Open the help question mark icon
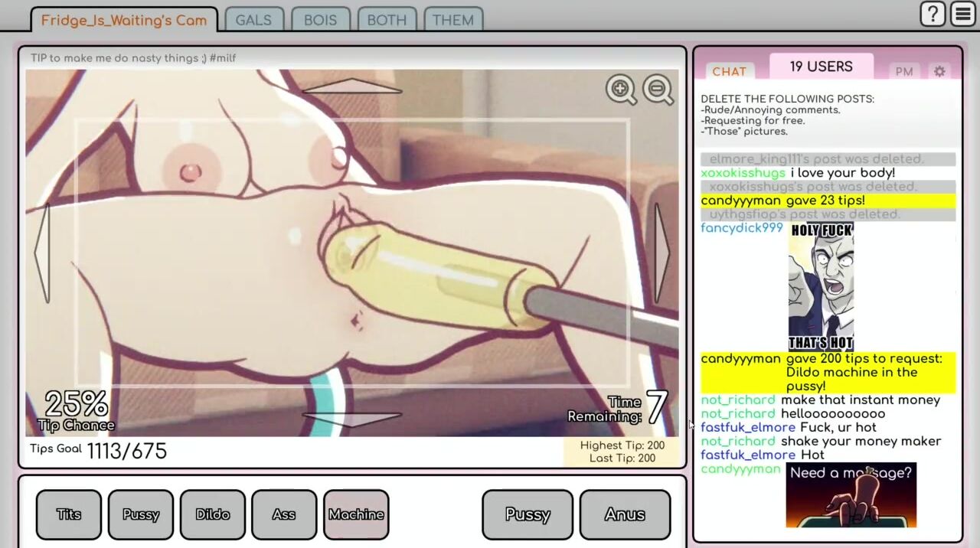 click(x=933, y=14)
